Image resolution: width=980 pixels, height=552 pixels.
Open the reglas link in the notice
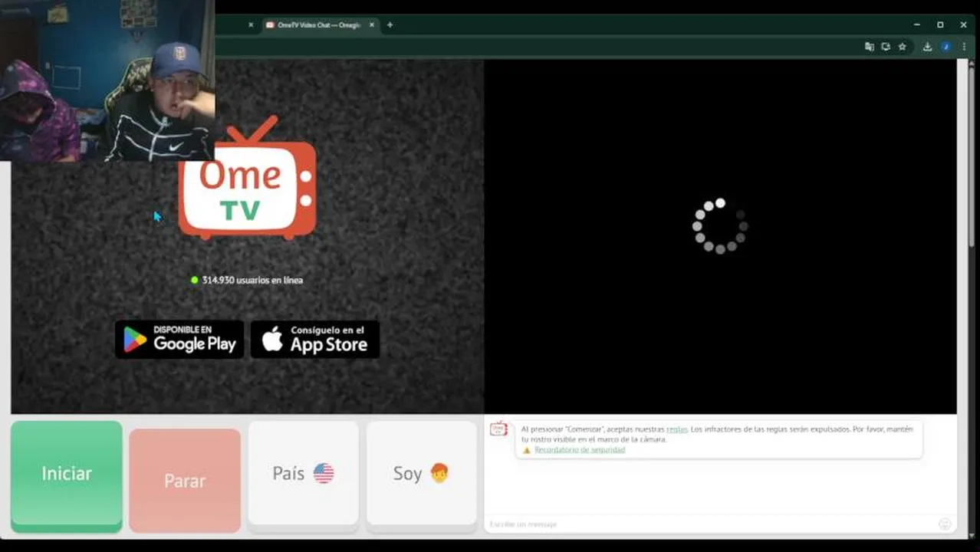676,429
